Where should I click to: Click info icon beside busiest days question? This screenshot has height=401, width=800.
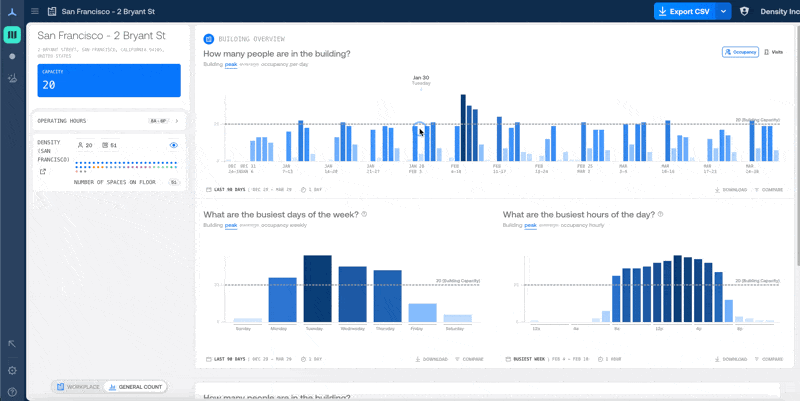pyautogui.click(x=364, y=214)
